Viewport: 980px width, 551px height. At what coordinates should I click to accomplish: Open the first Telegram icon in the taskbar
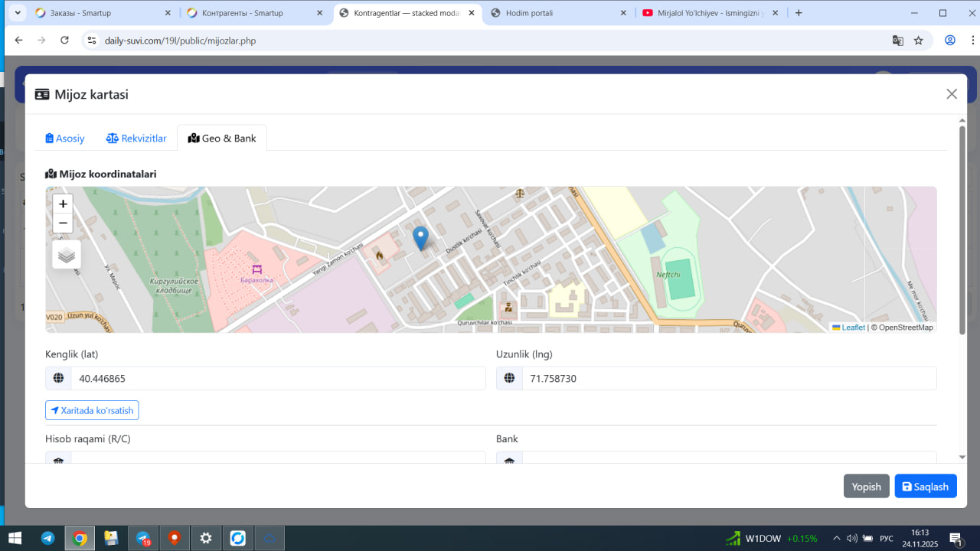click(x=47, y=538)
